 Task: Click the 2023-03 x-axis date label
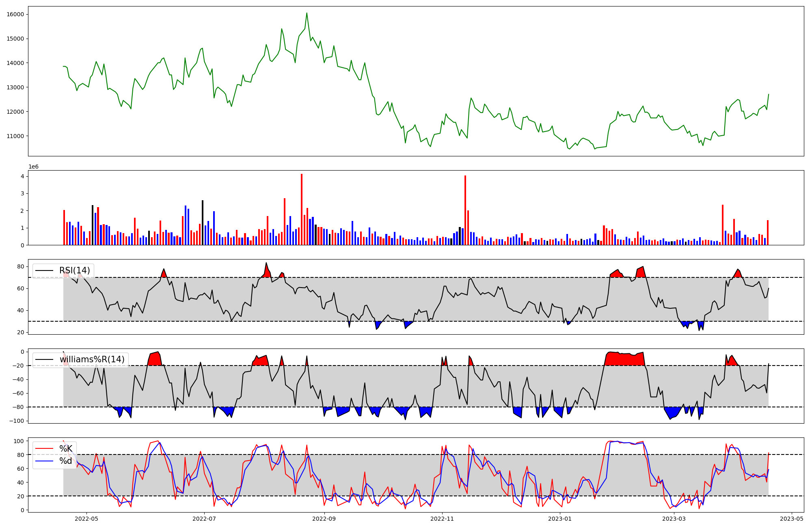coord(674,519)
